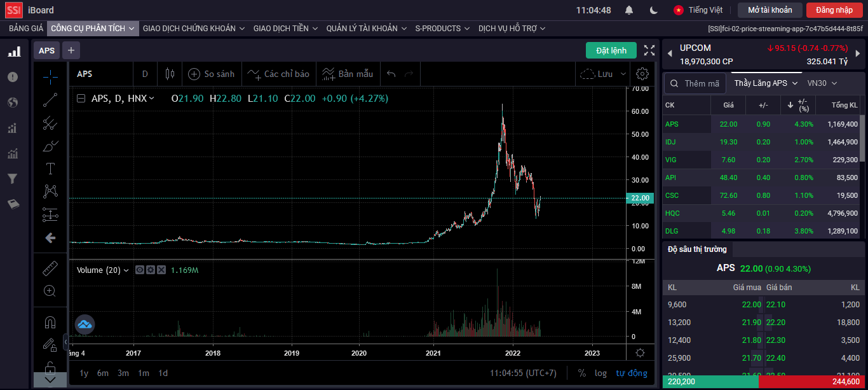Set chart range to 1d

point(163,373)
